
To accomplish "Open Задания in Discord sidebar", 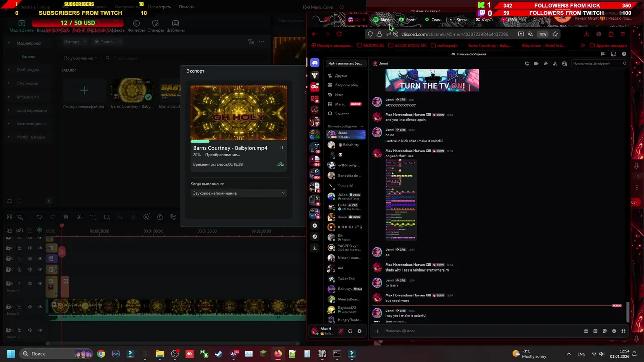I will [x=346, y=113].
